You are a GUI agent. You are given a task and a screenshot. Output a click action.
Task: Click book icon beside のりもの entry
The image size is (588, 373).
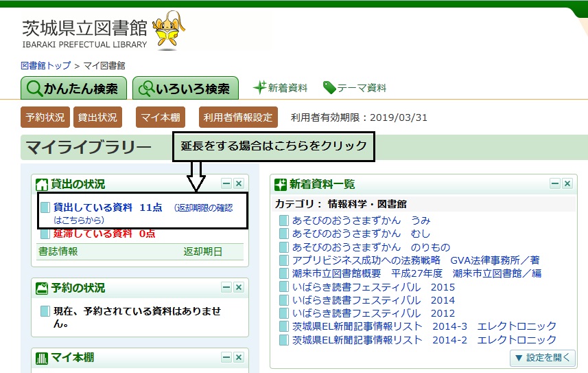coord(284,247)
